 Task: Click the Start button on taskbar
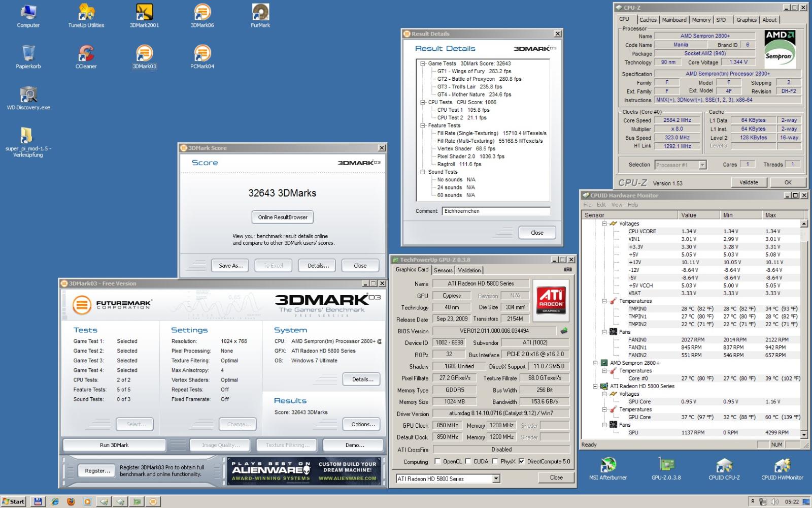(13, 501)
